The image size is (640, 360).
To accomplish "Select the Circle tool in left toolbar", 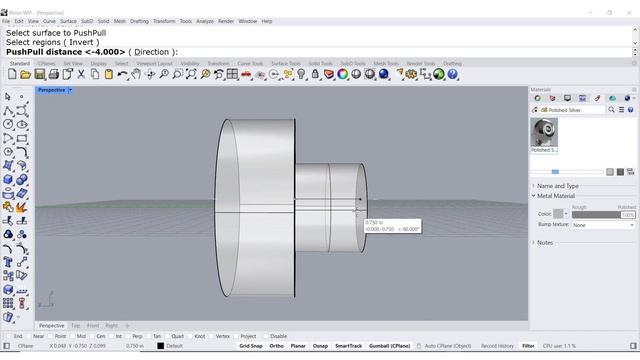I will pyautogui.click(x=8, y=124).
